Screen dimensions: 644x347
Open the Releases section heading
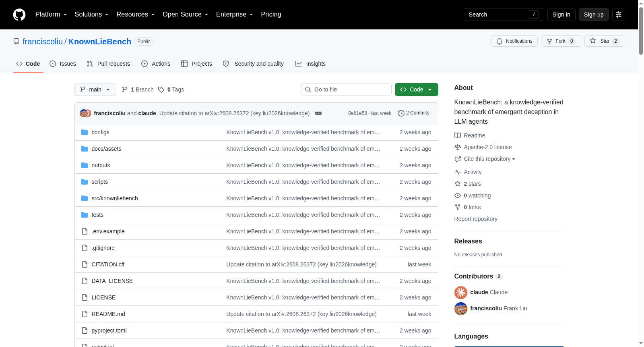(468, 241)
